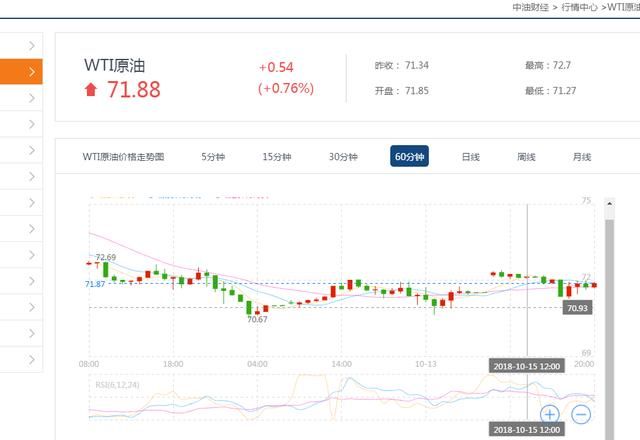
Task: Click the WTI原油 title text
Action: [x=115, y=66]
